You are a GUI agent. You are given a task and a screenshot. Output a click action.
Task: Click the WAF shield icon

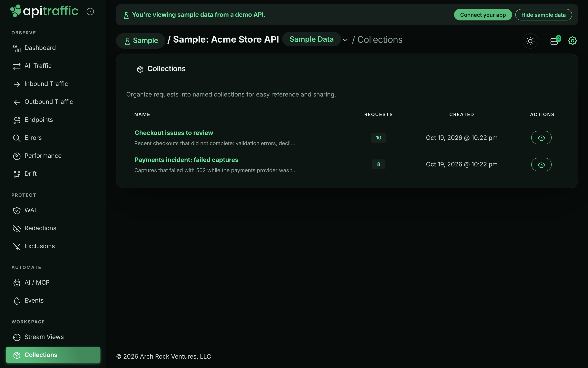point(17,211)
